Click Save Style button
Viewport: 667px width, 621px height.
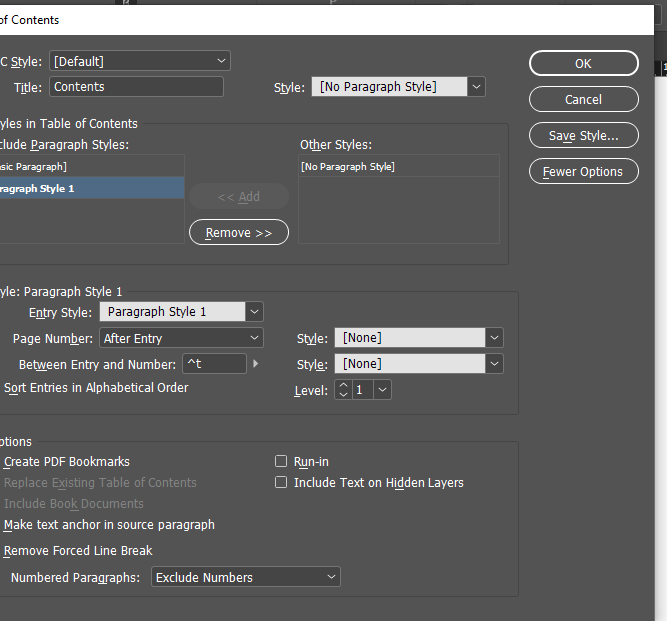[x=583, y=135]
